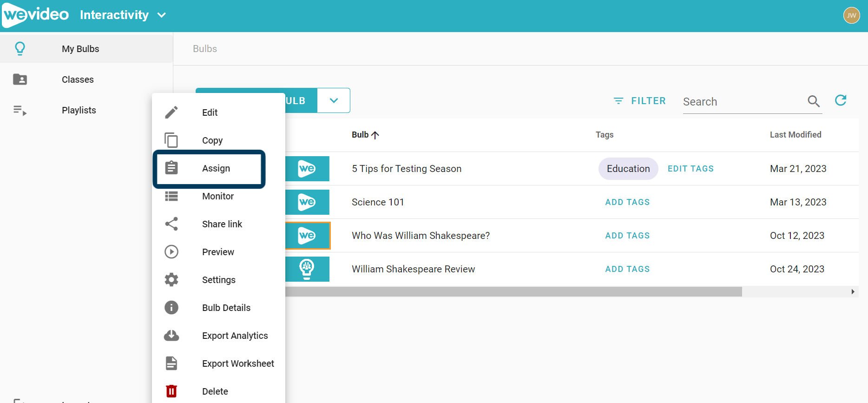Click the My Bulbs lightbulb icon
This screenshot has height=403, width=868.
coord(20,49)
